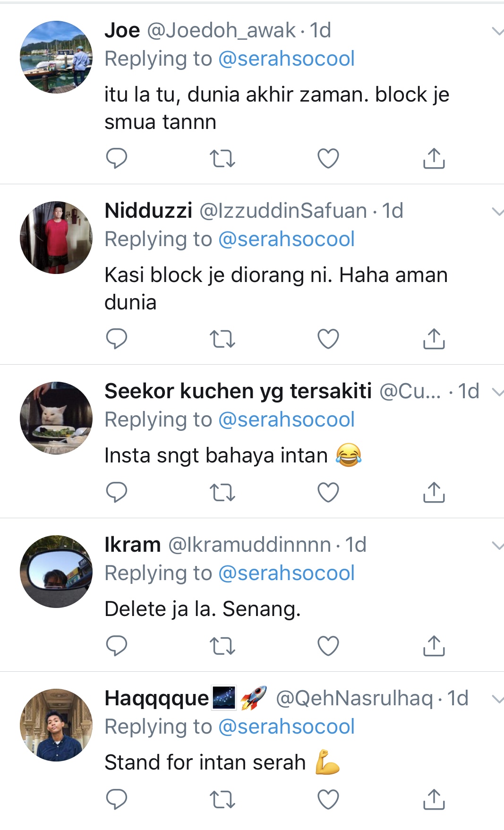The width and height of the screenshot is (504, 830).
Task: Like the 'Insta sngt bahaya intan' tweet
Action: (x=328, y=492)
